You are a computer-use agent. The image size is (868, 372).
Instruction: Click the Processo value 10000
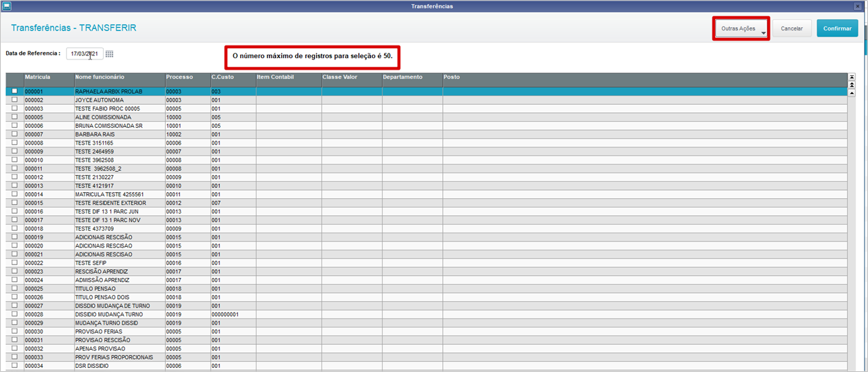coord(173,117)
